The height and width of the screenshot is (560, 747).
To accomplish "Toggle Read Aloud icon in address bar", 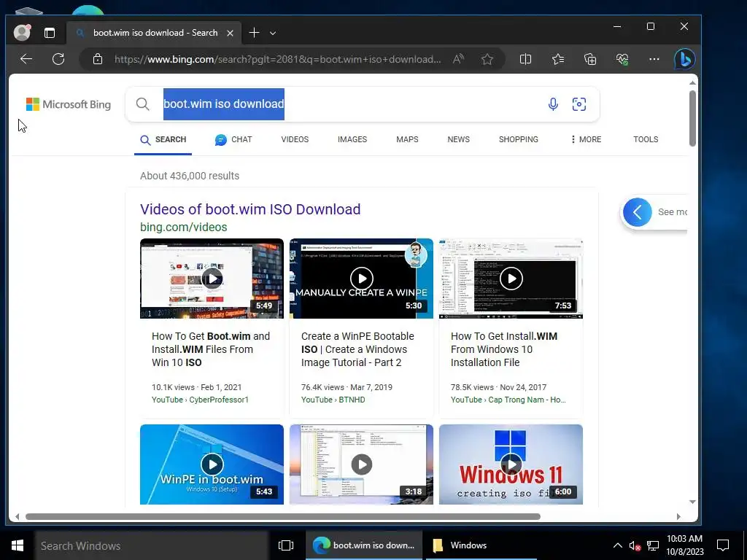I will (x=458, y=59).
